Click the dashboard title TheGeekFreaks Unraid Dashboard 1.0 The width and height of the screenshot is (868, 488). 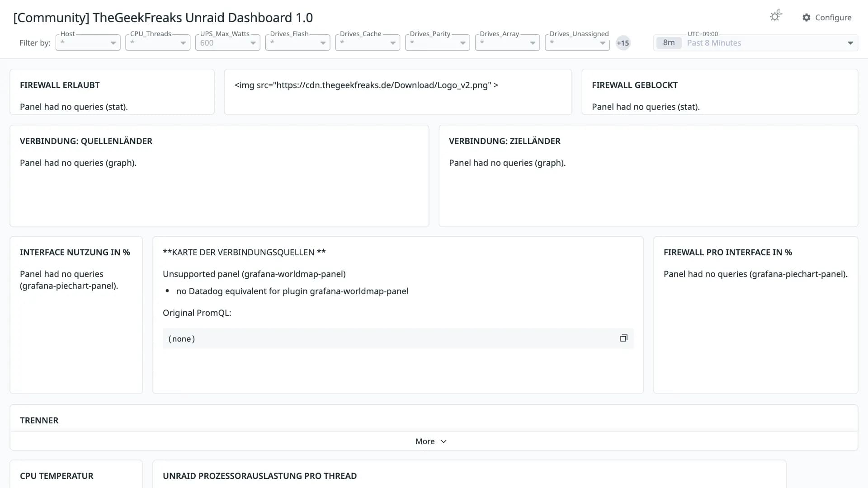(x=163, y=18)
